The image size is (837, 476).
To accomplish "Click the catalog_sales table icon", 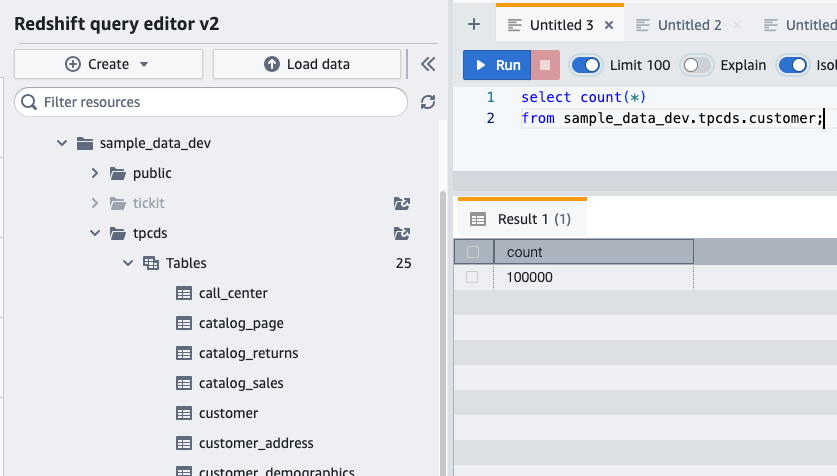I will [x=184, y=383].
